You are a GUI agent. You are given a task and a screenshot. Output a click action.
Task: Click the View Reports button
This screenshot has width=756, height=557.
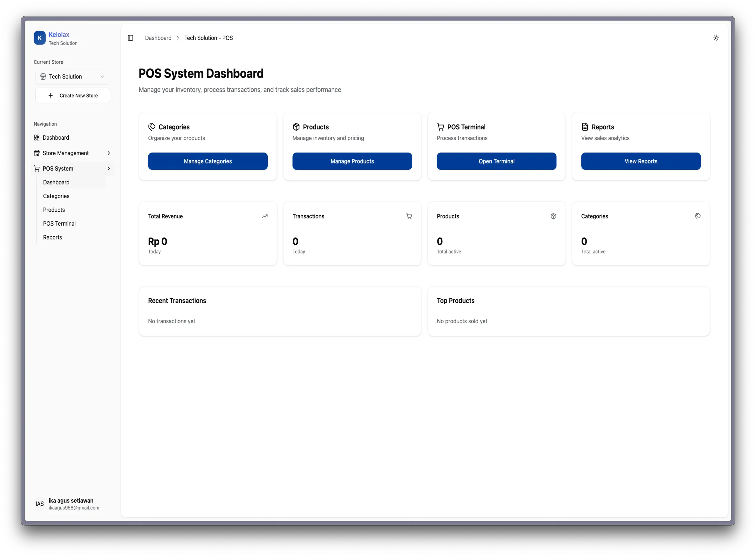(x=640, y=161)
